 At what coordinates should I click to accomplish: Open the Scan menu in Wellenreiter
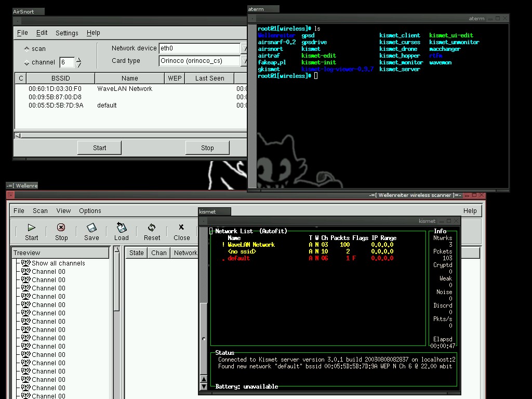(40, 211)
